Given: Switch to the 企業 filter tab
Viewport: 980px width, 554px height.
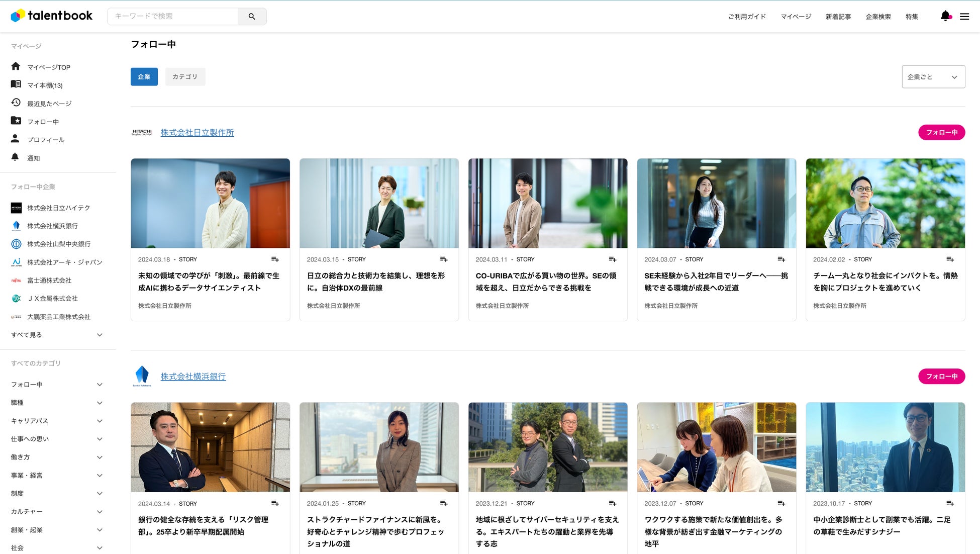Looking at the screenshot, I should coord(144,77).
